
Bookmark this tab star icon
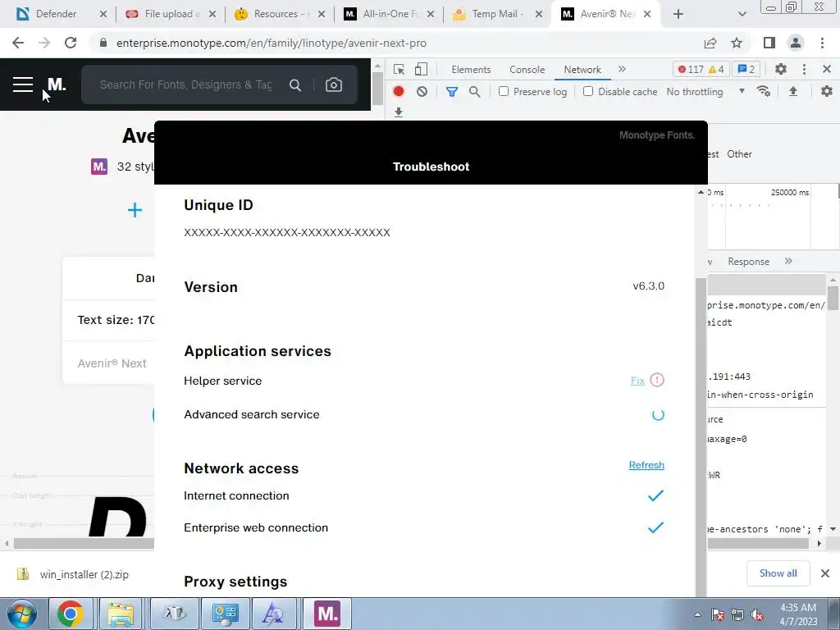tap(737, 43)
